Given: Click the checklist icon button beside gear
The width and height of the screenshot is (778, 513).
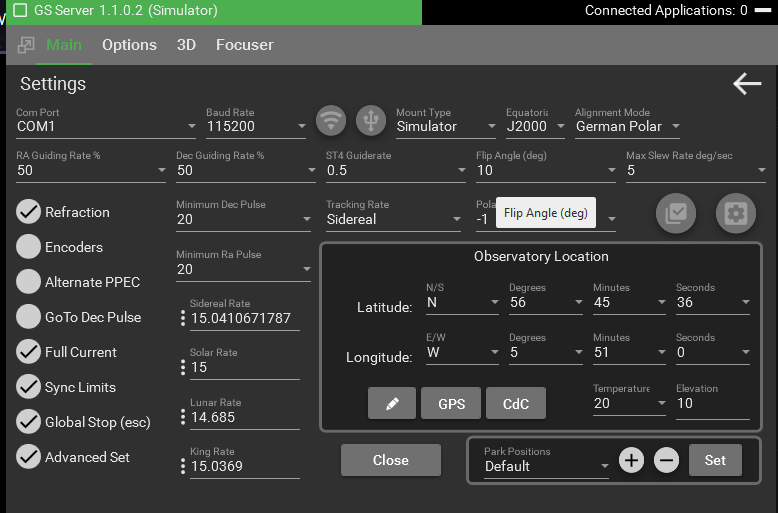Looking at the screenshot, I should (676, 213).
